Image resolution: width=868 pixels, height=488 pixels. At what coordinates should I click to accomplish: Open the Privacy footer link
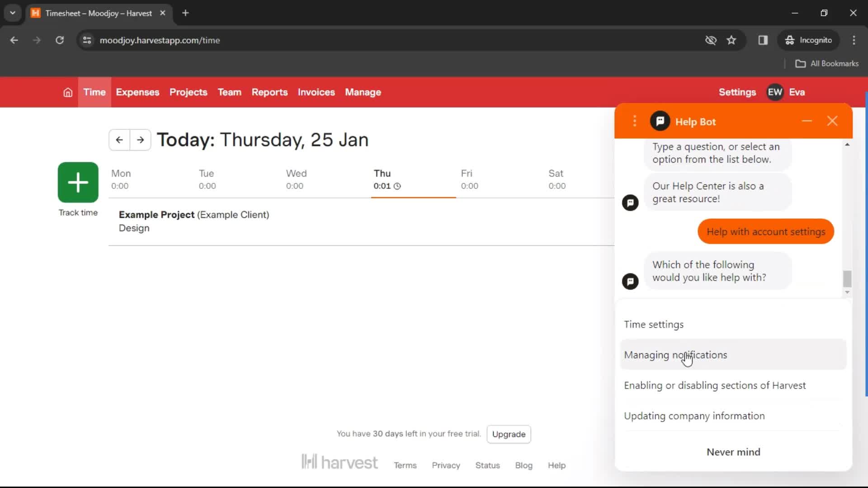446,465
